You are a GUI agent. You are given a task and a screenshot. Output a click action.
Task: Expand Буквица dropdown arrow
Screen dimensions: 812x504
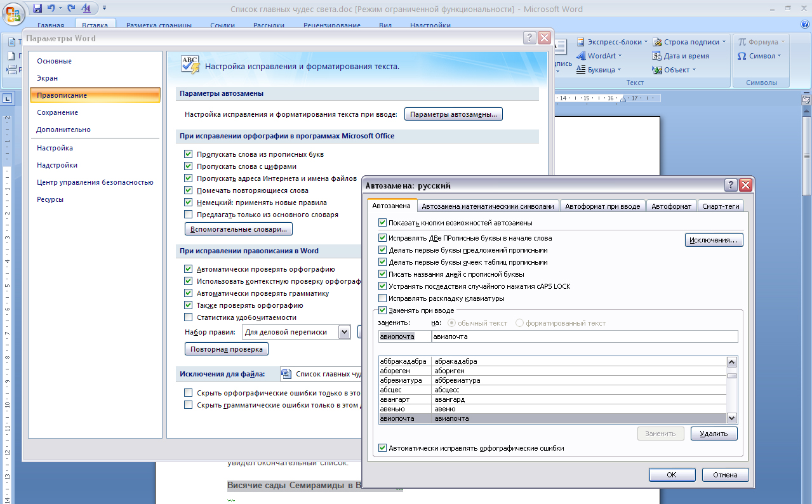point(619,70)
